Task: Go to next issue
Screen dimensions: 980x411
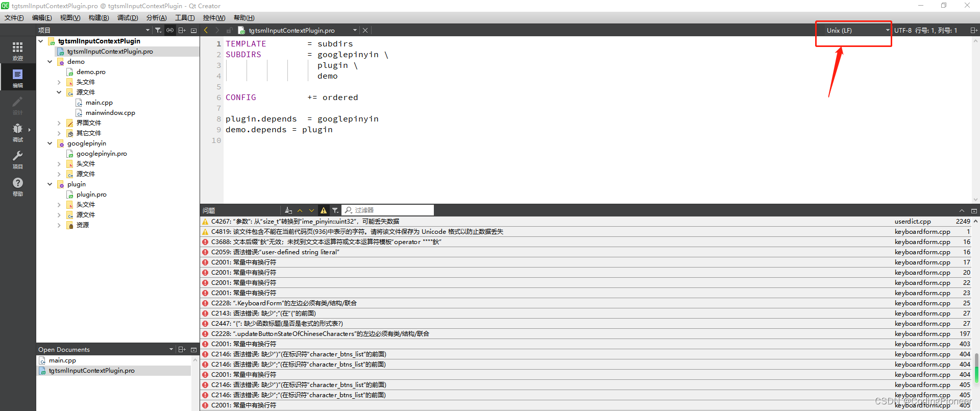Action: pos(311,210)
